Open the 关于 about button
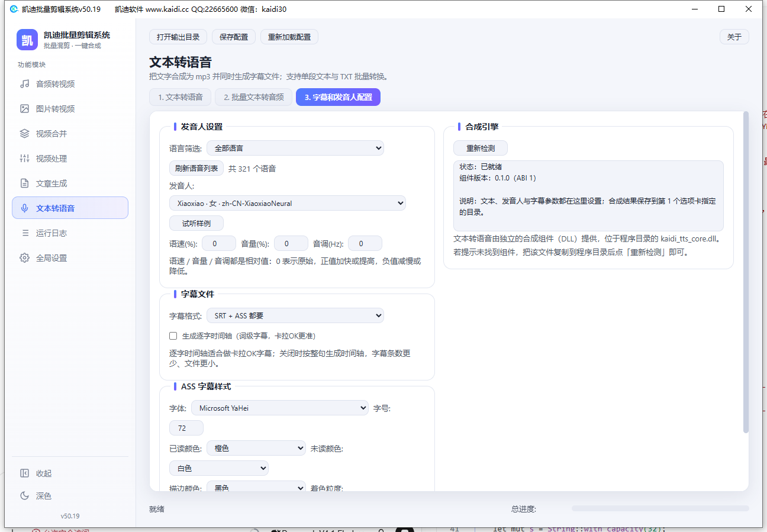Screen dimensions: 767x532 [x=734, y=37]
